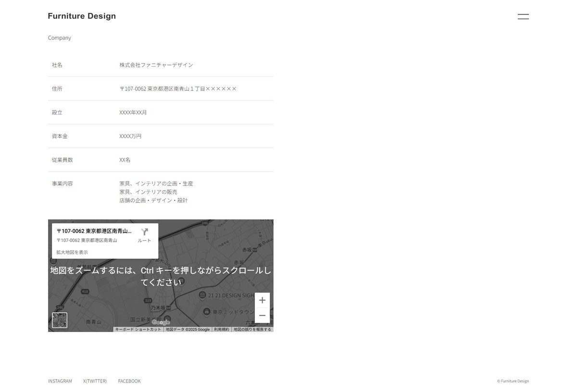
Task: Click the '設立' row label
Action: [57, 112]
